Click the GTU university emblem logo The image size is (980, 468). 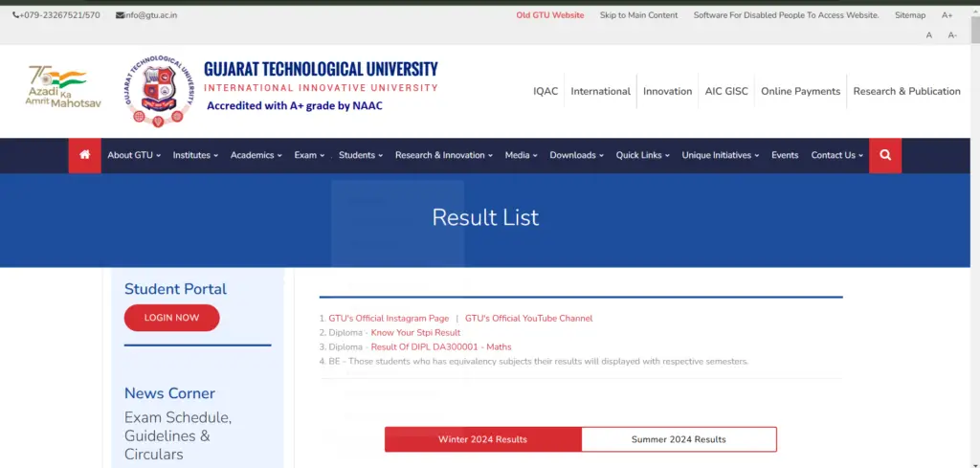click(x=159, y=91)
